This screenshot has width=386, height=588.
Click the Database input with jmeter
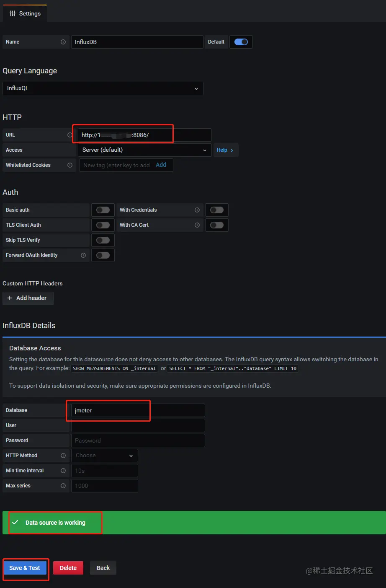click(x=138, y=410)
